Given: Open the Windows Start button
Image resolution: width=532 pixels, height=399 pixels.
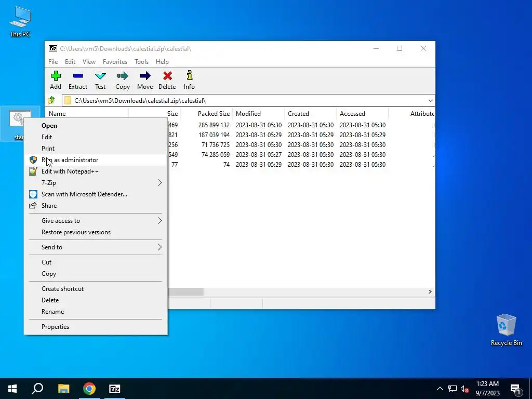Looking at the screenshot, I should 12,389.
